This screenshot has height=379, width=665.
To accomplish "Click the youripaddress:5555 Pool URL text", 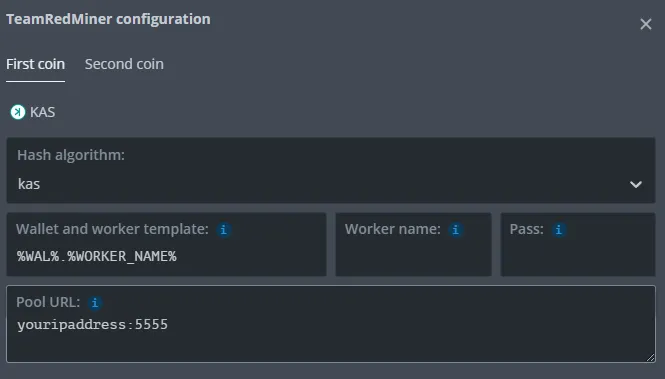I will tap(92, 325).
